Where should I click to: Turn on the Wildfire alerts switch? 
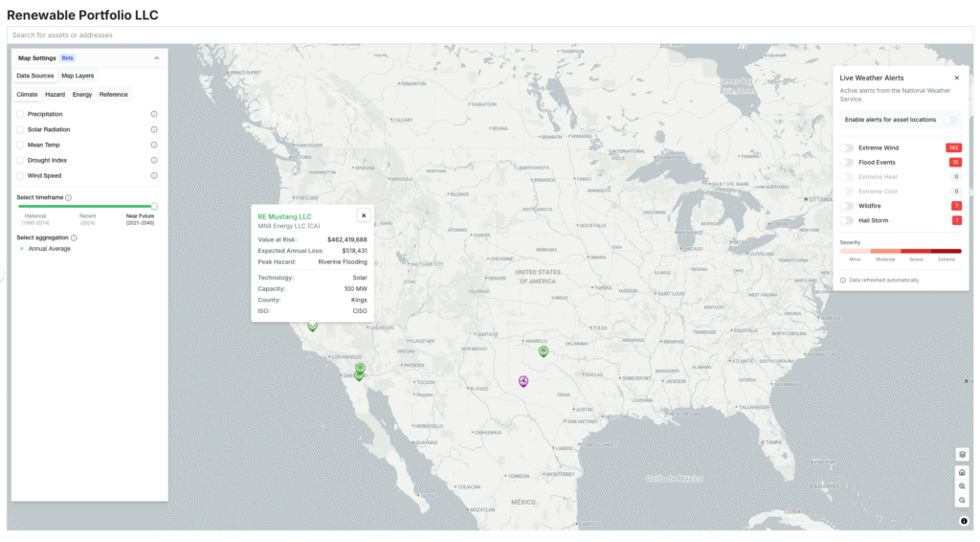coord(847,206)
